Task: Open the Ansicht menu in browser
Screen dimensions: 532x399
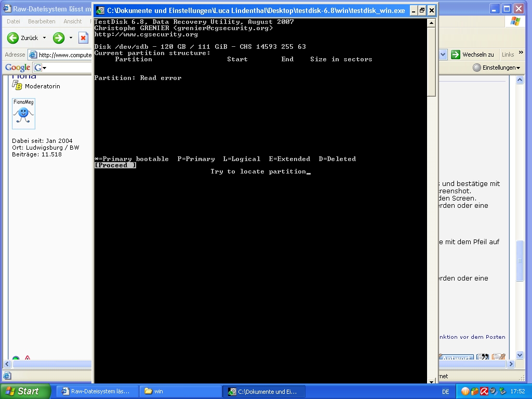Action: pyautogui.click(x=73, y=21)
